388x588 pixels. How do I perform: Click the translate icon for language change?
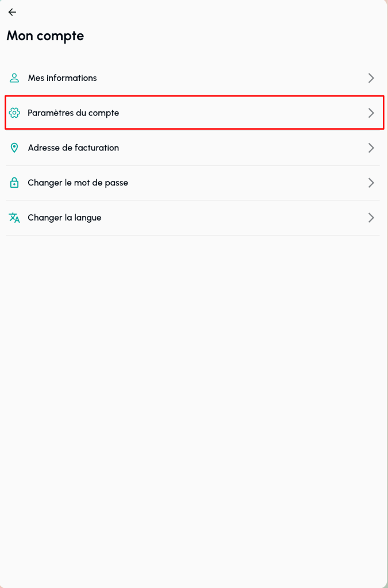coord(14,218)
